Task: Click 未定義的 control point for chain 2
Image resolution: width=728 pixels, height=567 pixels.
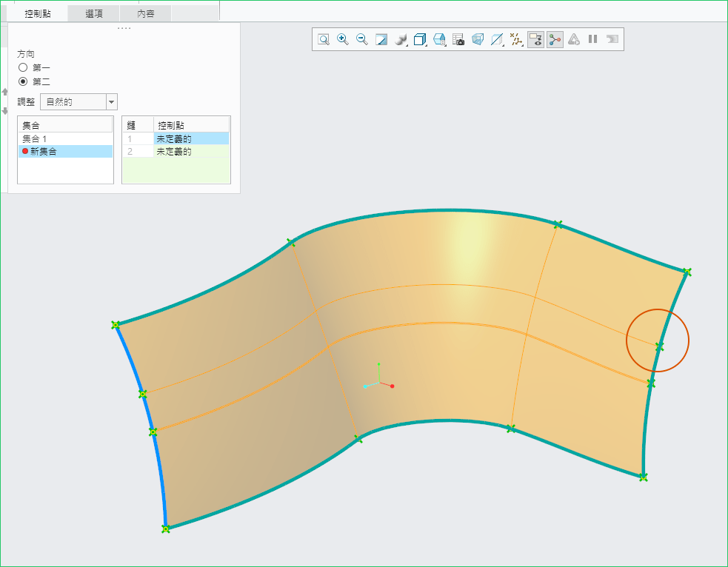Action: [174, 151]
